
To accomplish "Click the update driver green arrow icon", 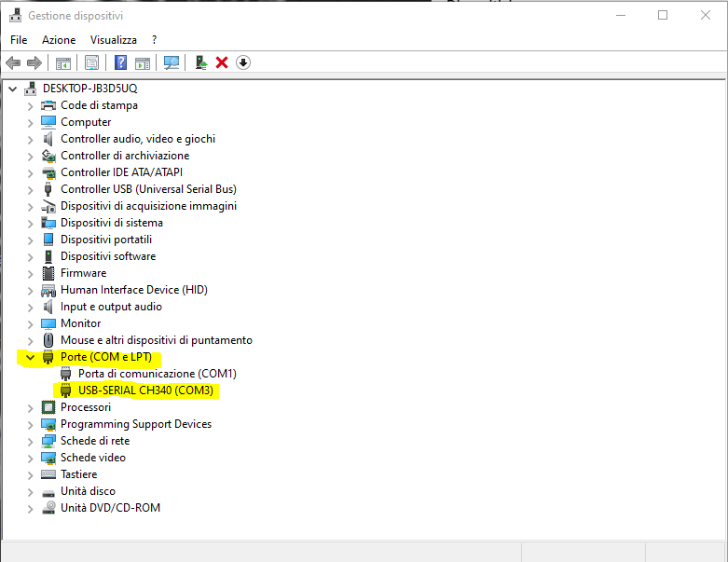I will [x=200, y=62].
